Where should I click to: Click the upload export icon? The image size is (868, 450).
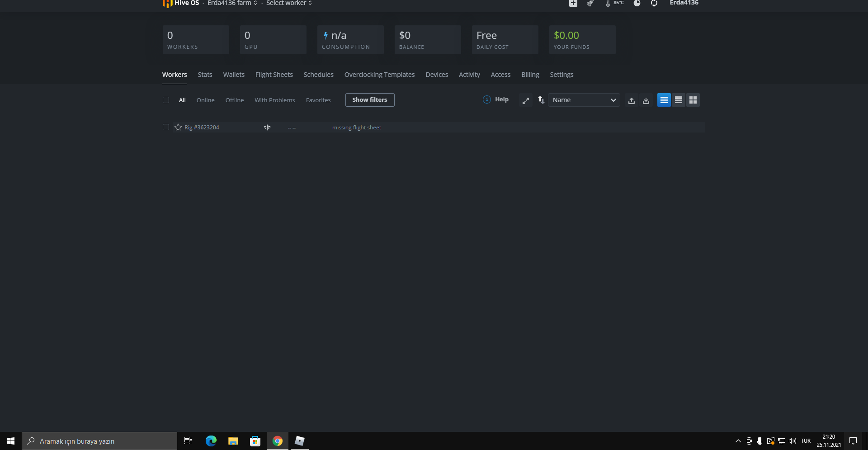point(632,100)
